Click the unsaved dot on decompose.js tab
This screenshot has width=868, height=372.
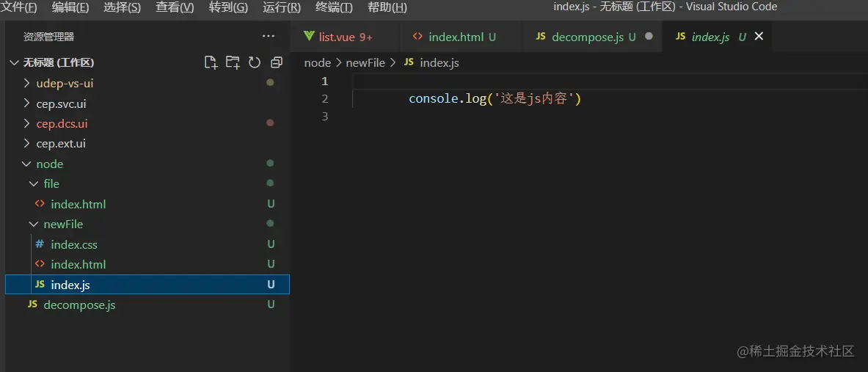(x=649, y=36)
